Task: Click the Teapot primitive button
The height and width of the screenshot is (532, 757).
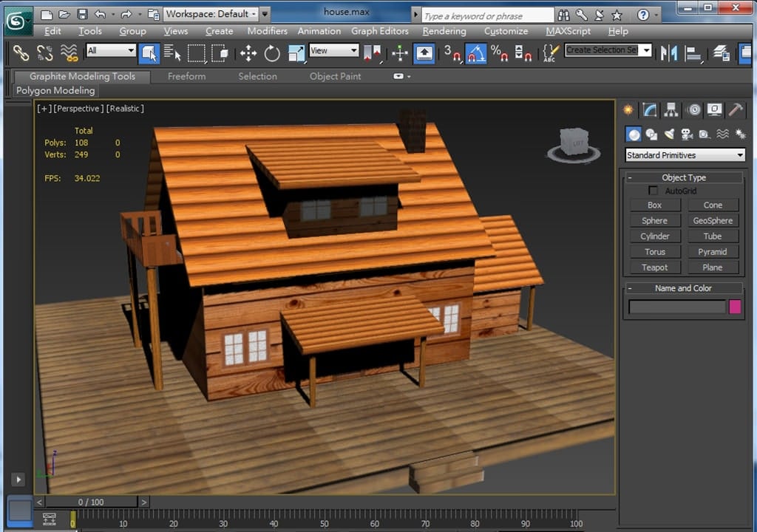Action: point(654,267)
